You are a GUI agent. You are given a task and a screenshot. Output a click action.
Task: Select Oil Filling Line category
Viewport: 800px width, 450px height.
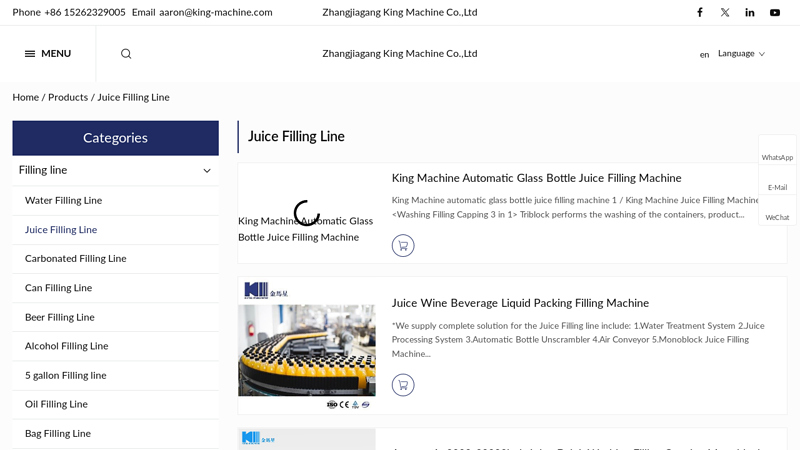point(115,404)
